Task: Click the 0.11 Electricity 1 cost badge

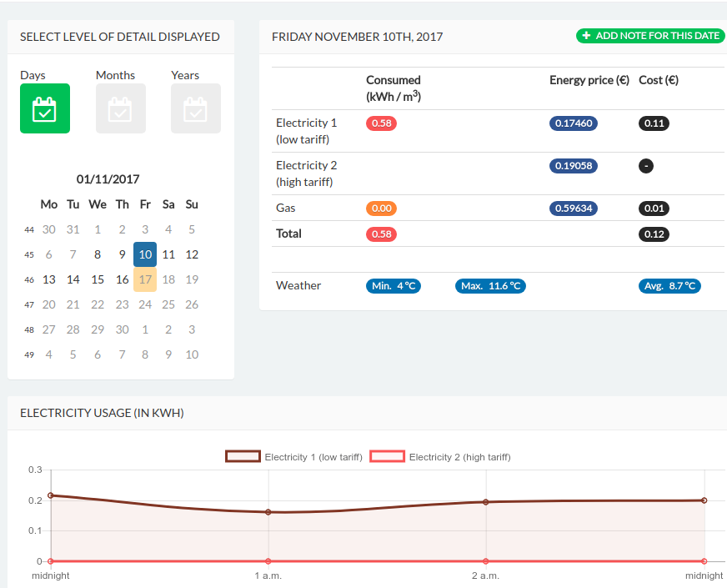Action: pos(654,123)
